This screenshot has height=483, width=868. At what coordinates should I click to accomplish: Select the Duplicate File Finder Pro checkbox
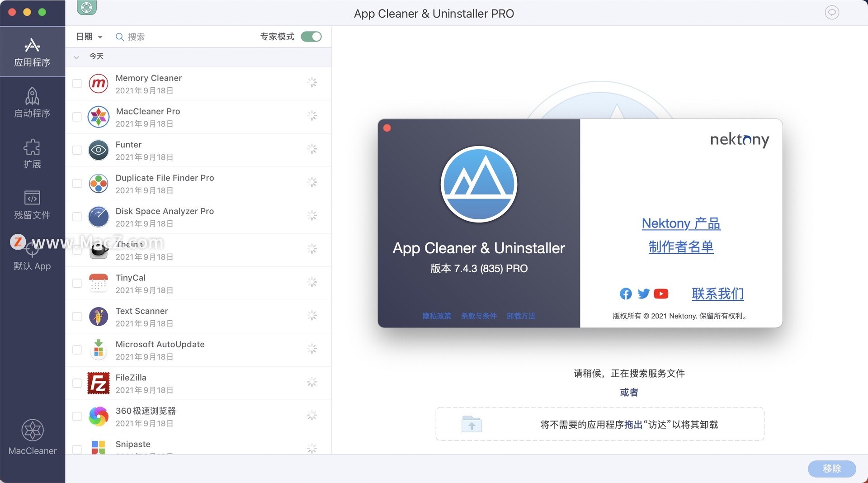77,183
